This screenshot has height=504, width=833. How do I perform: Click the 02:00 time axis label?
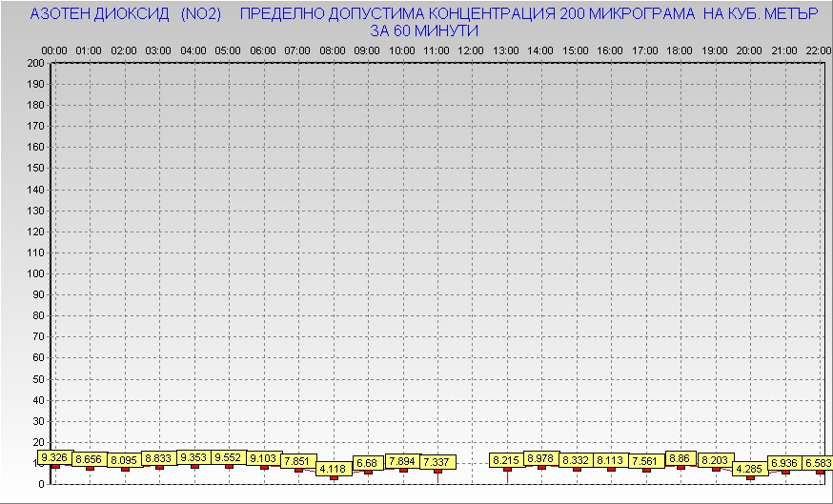[x=124, y=51]
